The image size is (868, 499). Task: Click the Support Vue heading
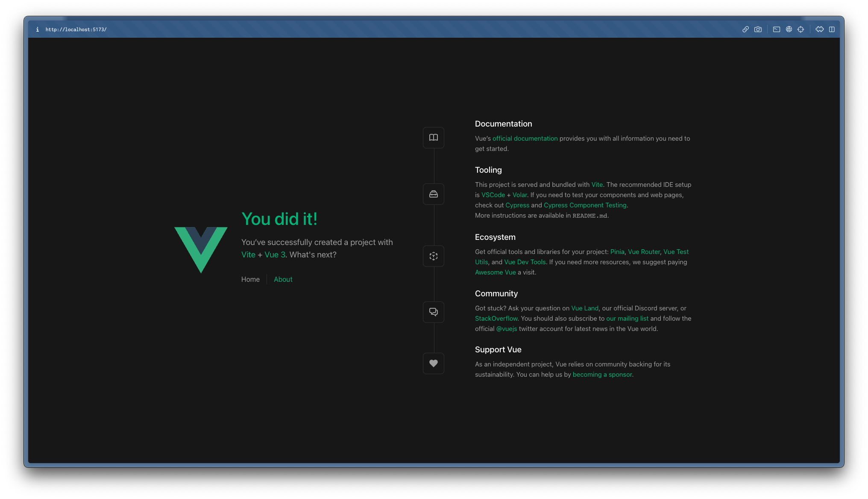pyautogui.click(x=498, y=350)
